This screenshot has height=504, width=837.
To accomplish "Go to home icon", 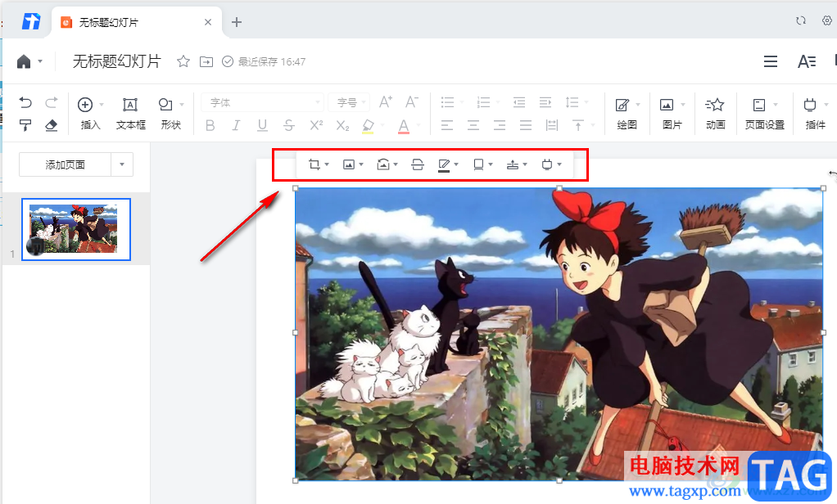I will point(24,62).
